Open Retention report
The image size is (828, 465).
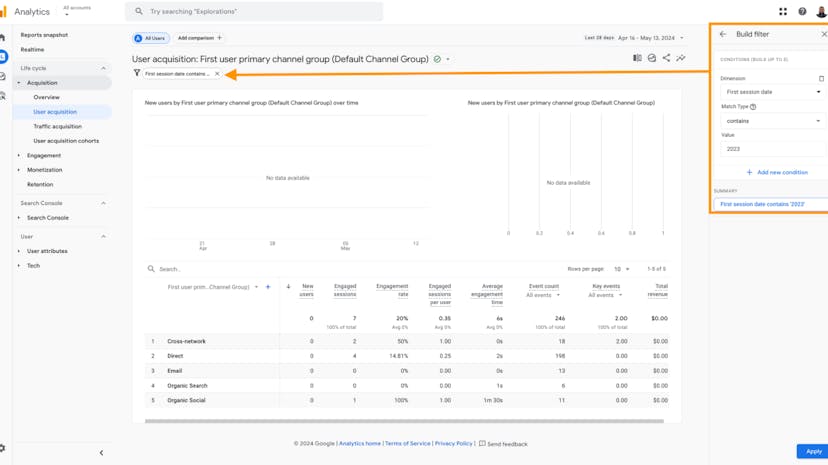[x=40, y=185]
